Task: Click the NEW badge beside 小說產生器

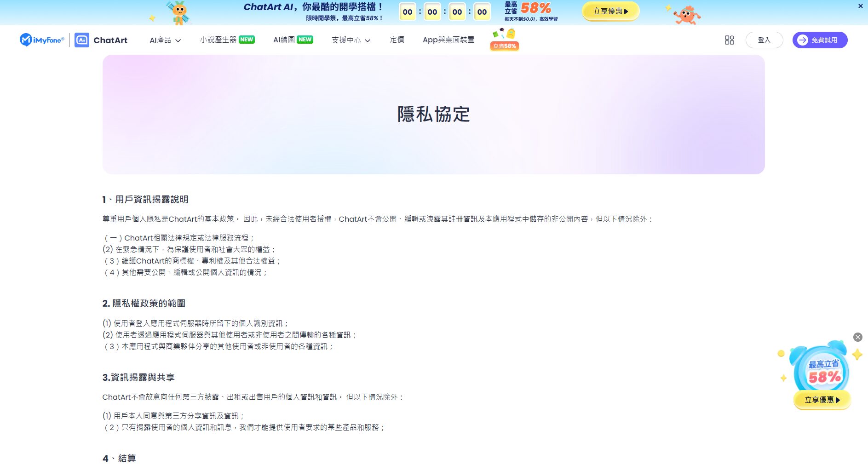Action: click(x=247, y=40)
